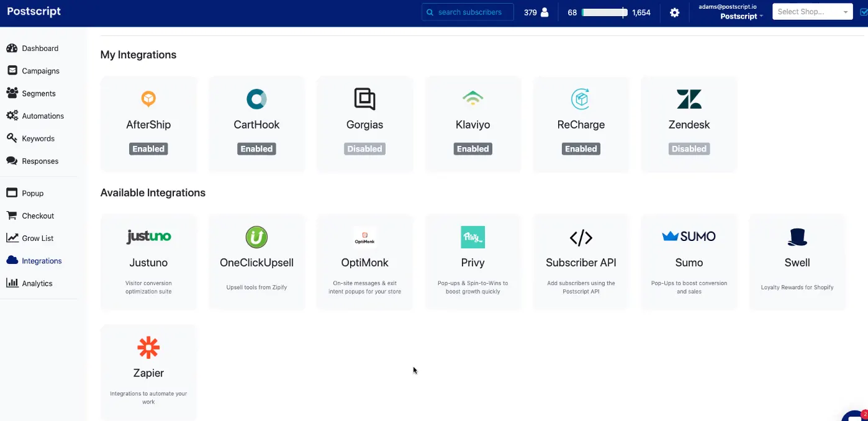Viewport: 868px width, 421px height.
Task: Open the Swell integration title
Action: click(797, 263)
